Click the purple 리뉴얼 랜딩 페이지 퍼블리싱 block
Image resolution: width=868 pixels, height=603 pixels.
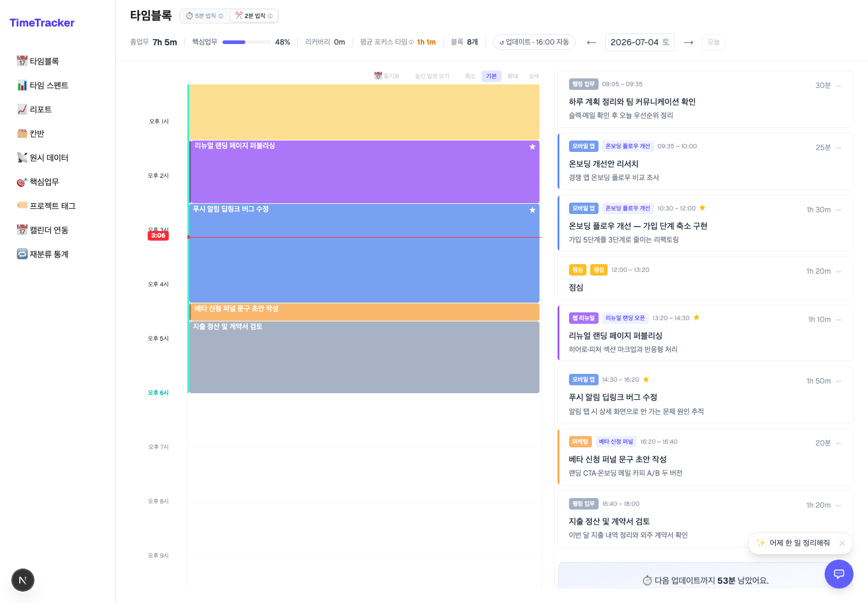pyautogui.click(x=364, y=172)
